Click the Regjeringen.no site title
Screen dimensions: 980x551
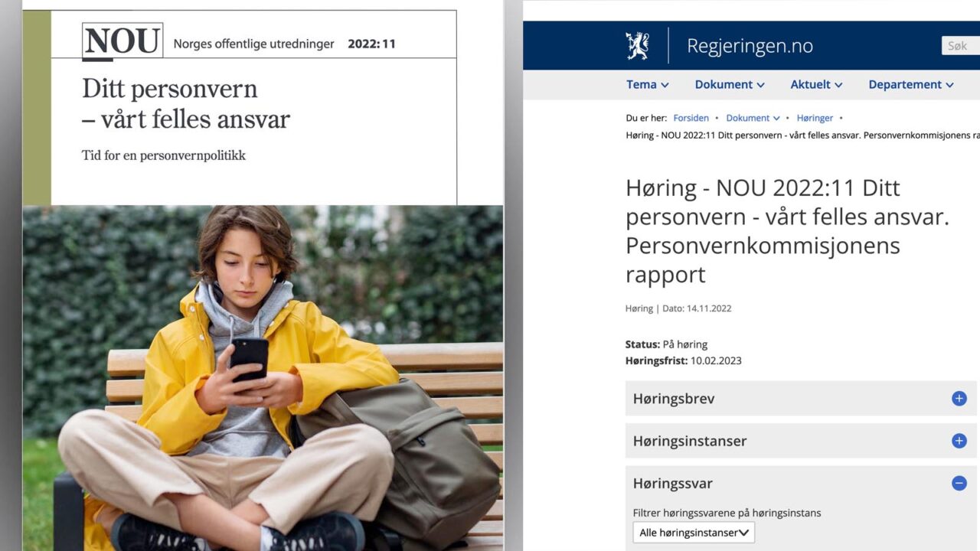pyautogui.click(x=750, y=46)
